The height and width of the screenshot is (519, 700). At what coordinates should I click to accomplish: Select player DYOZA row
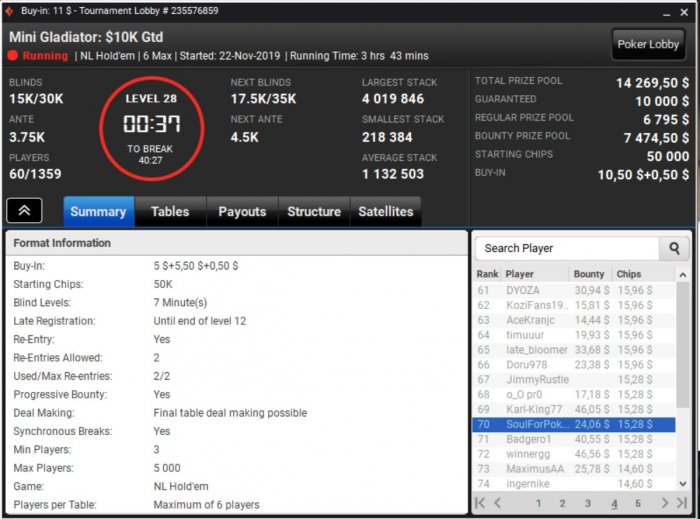574,291
